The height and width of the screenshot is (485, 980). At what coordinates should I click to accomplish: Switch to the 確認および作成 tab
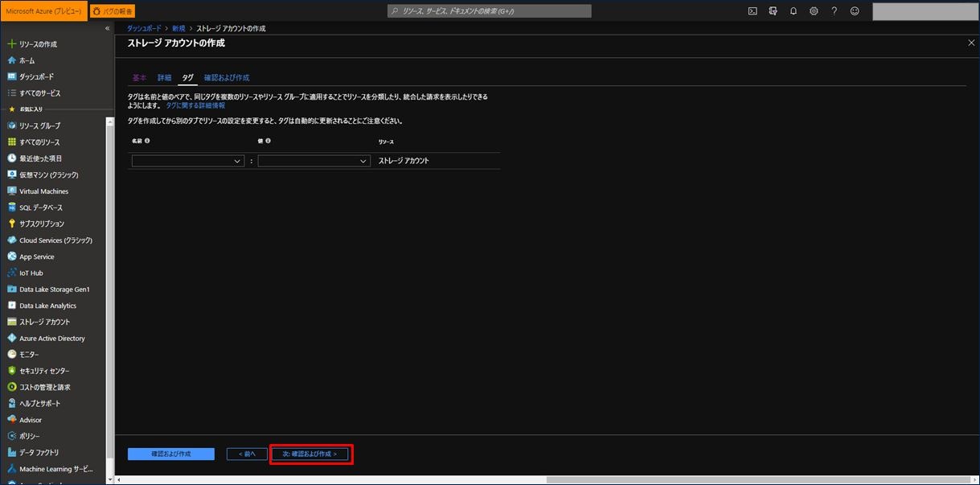pos(227,78)
